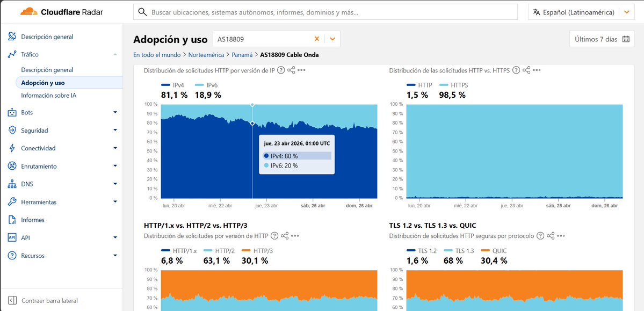This screenshot has height=311, width=644.
Task: Click breadcrumb Norteamérica
Action: (x=206, y=54)
